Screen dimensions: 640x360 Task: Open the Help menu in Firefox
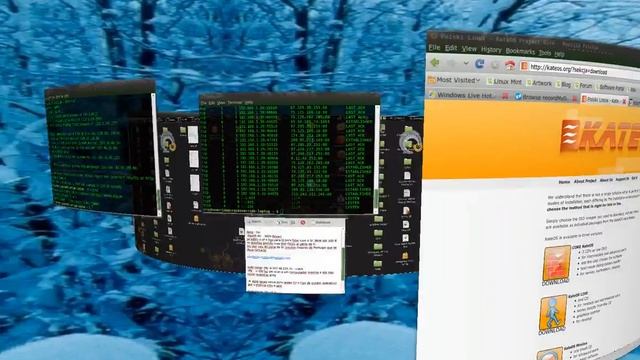pyautogui.click(x=560, y=54)
